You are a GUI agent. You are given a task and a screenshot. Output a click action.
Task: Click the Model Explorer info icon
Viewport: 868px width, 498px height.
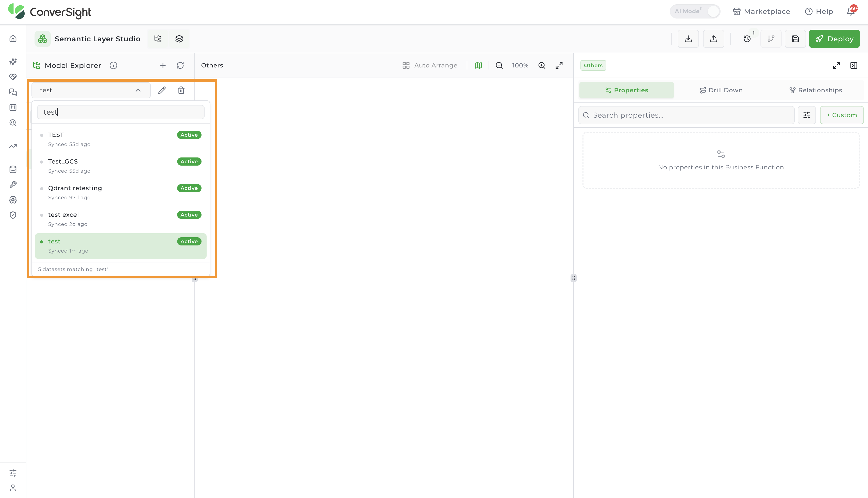click(x=113, y=65)
